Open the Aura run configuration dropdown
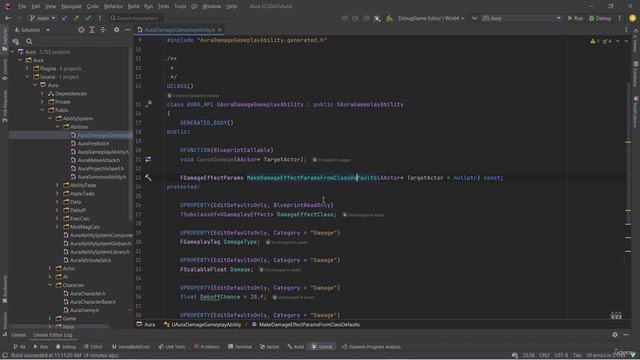 (521, 18)
